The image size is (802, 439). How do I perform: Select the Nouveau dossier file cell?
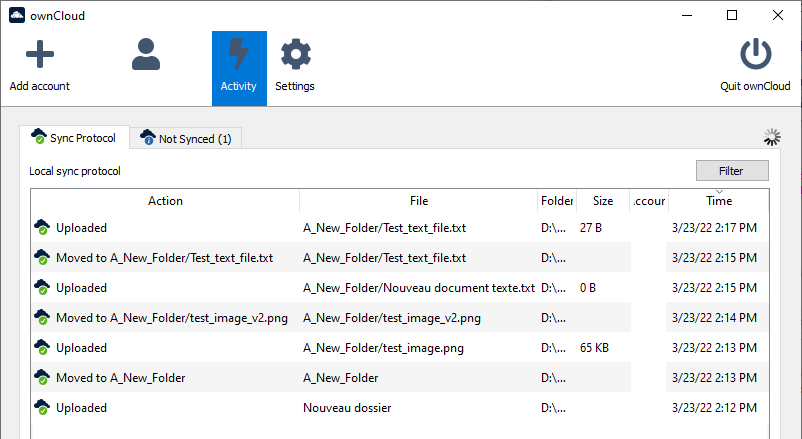(347, 408)
